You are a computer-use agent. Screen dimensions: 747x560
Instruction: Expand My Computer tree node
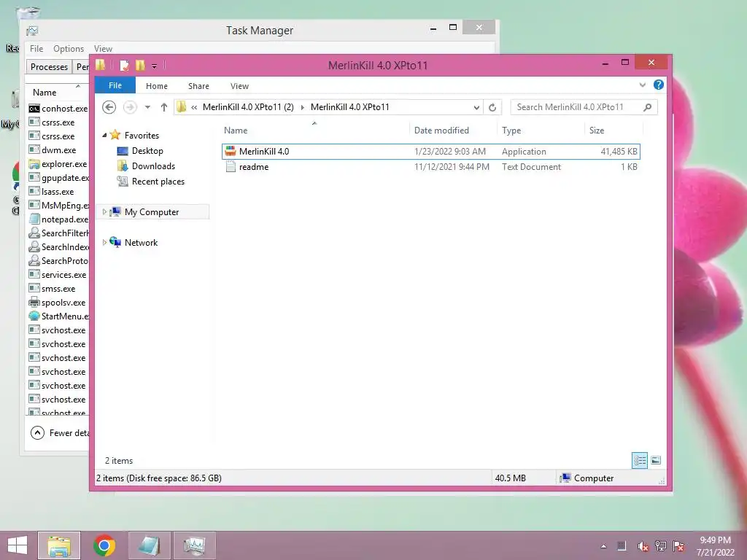[x=104, y=212]
